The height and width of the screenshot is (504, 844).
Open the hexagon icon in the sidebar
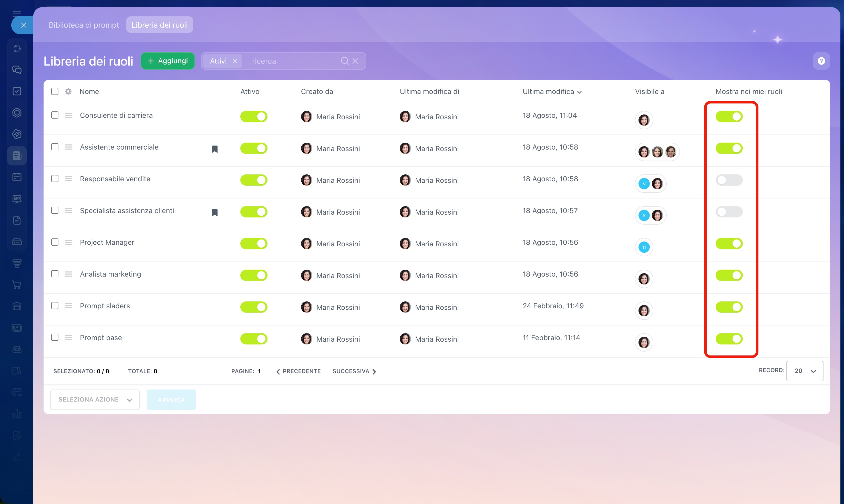pos(17,113)
